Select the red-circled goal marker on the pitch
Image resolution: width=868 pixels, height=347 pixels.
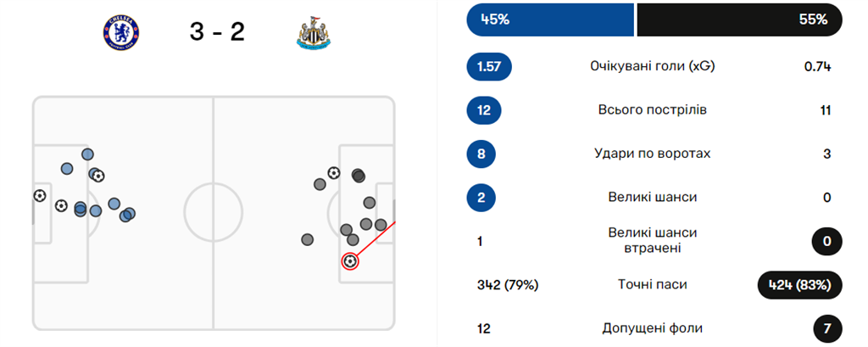[350, 260]
